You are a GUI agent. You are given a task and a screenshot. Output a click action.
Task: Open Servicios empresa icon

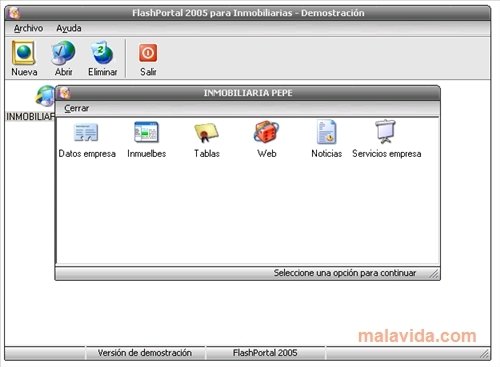[x=385, y=131]
